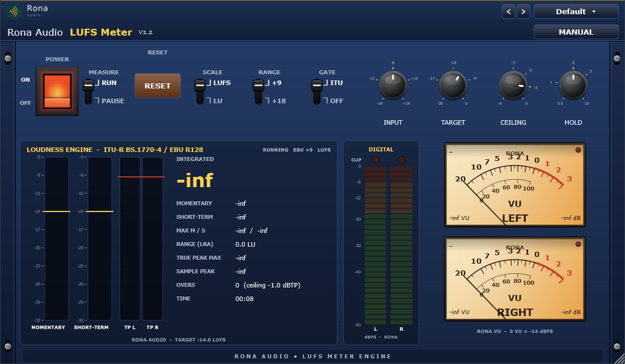Image resolution: width=625 pixels, height=364 pixels.
Task: Click the LOUDNESS ENGINE ITU-R BS.1770-4 title
Action: (115, 150)
